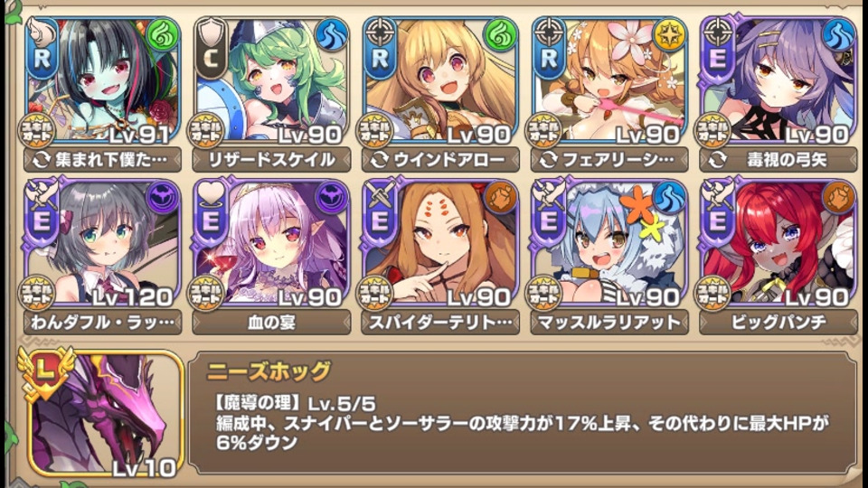Select Nidhogg dragon portrait thumbnail

(105, 413)
